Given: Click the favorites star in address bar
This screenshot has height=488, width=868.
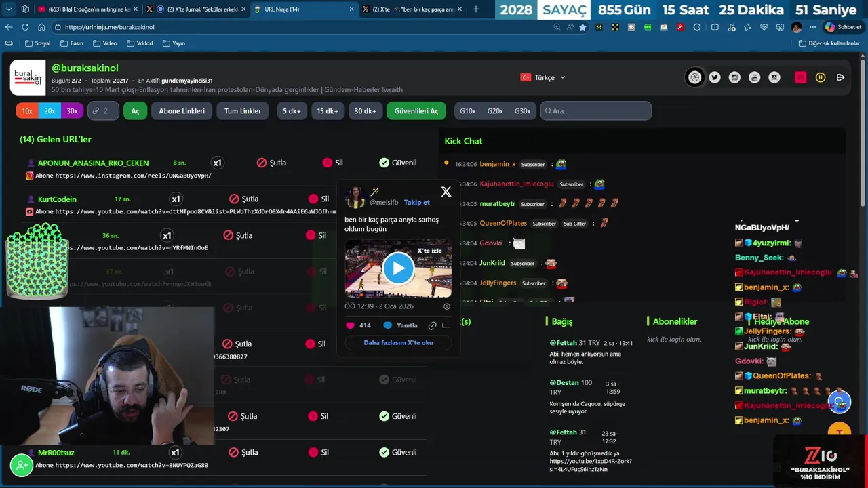Looking at the screenshot, I should [x=583, y=27].
